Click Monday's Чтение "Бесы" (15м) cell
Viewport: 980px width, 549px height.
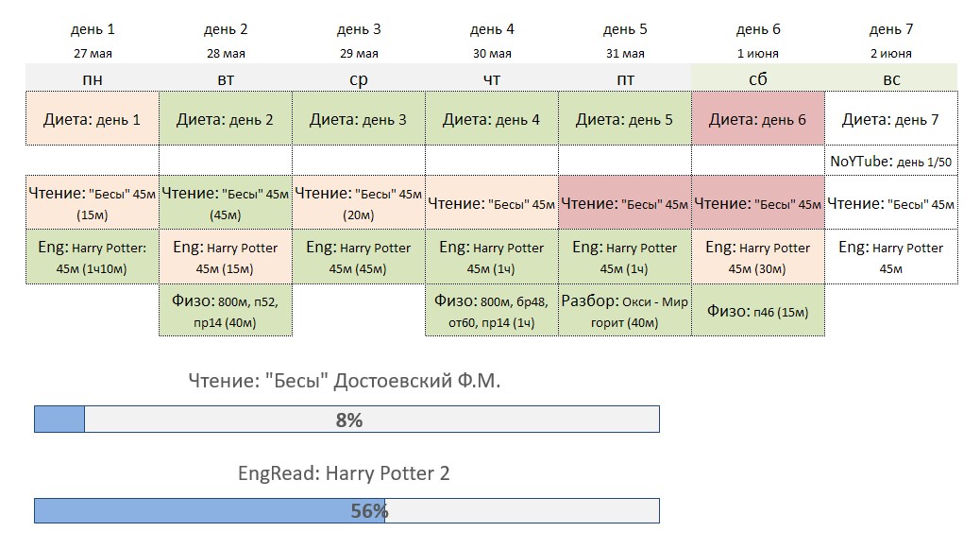93,203
